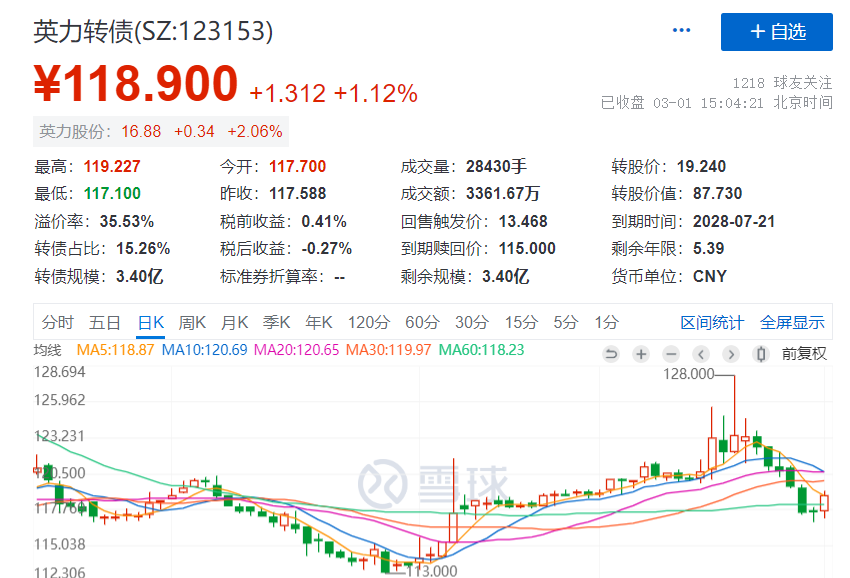Move chart left with the left chevron
This screenshot has height=578, width=850.
point(701,355)
